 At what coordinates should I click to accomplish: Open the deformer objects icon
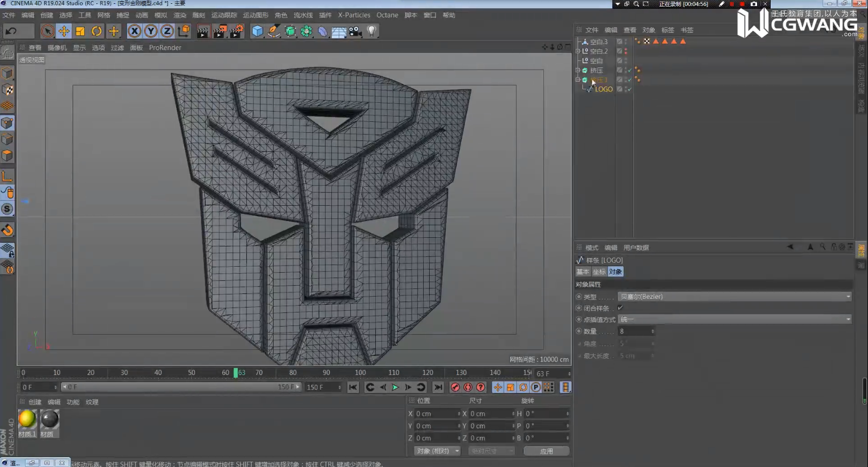[323, 31]
